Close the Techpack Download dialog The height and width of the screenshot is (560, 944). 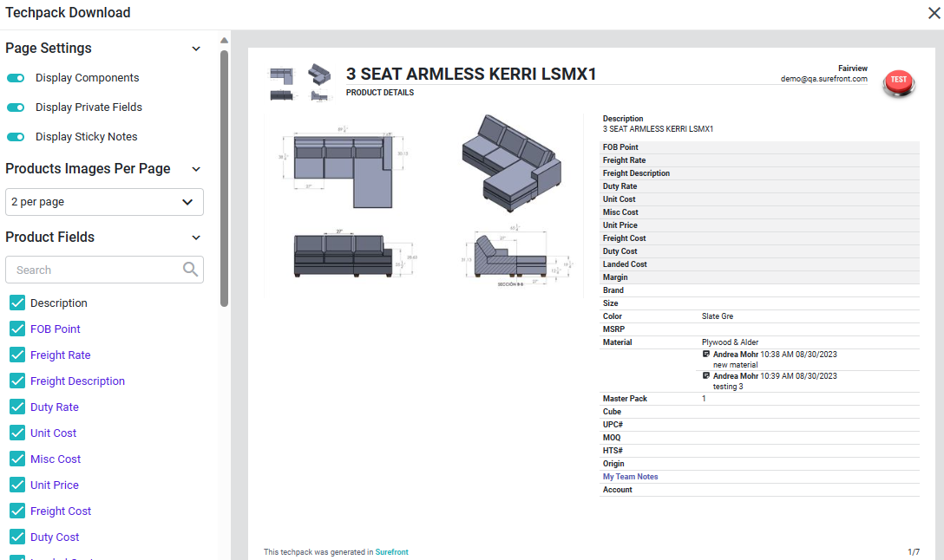(x=934, y=12)
